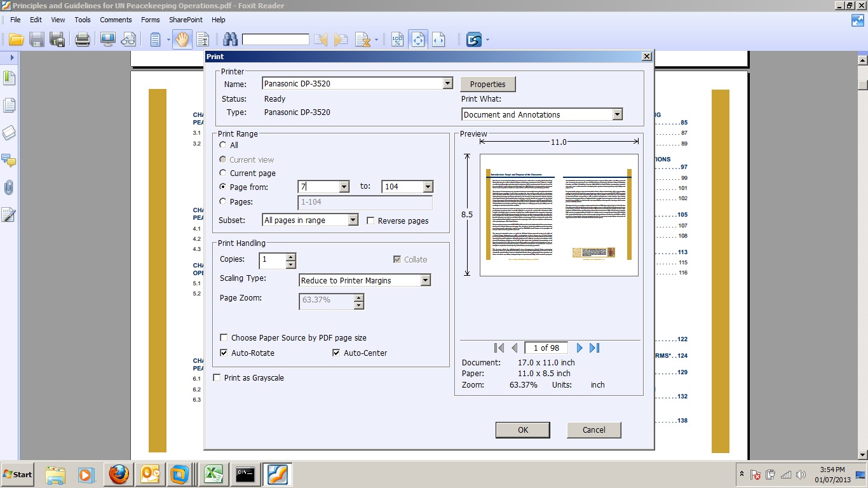Enable the Print as Grayscale checkbox
Screen dimensions: 868x488
(217, 377)
